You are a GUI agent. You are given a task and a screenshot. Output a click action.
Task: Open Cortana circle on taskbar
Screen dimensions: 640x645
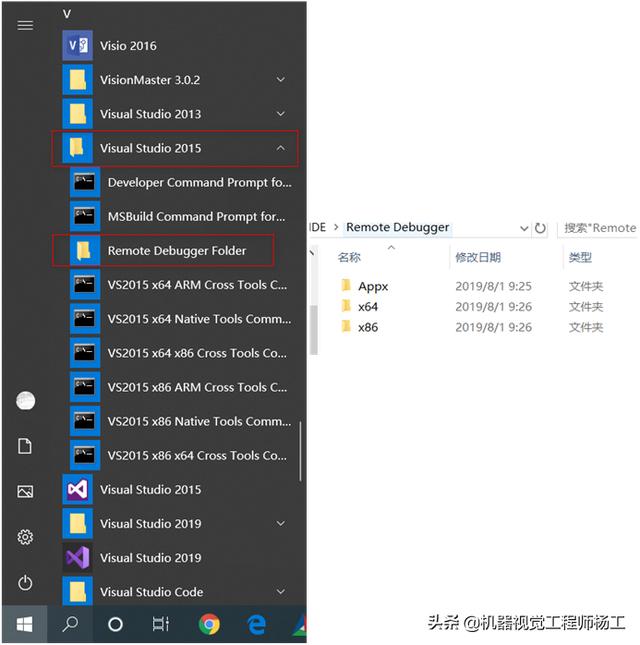115,624
